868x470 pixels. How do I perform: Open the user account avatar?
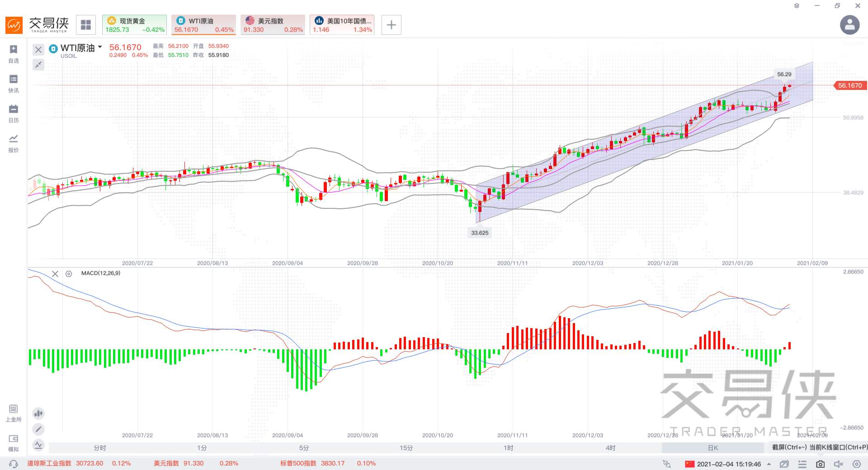849,25
